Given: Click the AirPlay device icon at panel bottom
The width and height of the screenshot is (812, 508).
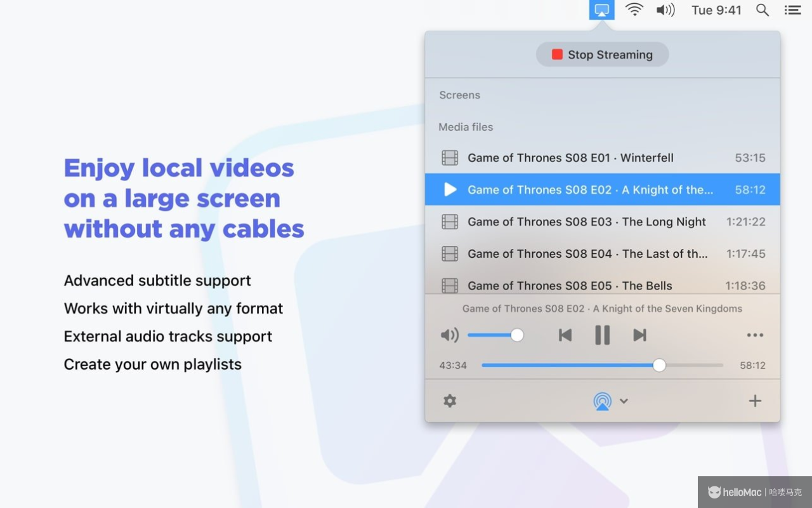Looking at the screenshot, I should 603,401.
